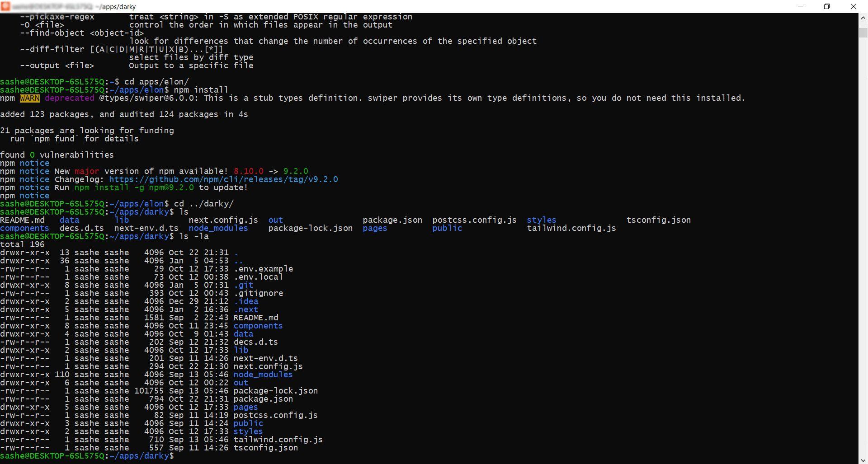Click 'package-lock.json' in the ls -la listing
Image resolution: width=868 pixels, height=464 pixels.
pyautogui.click(x=276, y=391)
